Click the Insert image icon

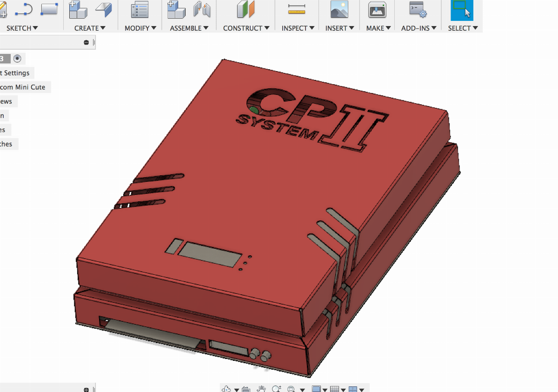(339, 9)
